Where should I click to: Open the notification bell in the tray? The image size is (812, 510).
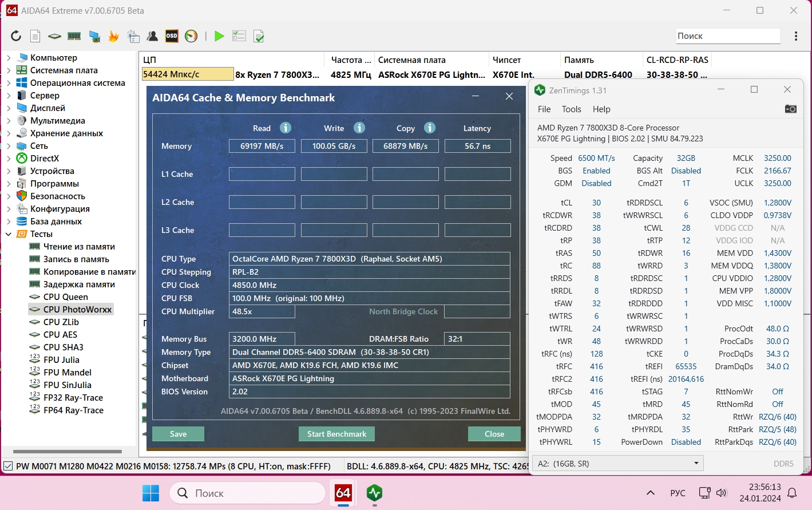(793, 493)
